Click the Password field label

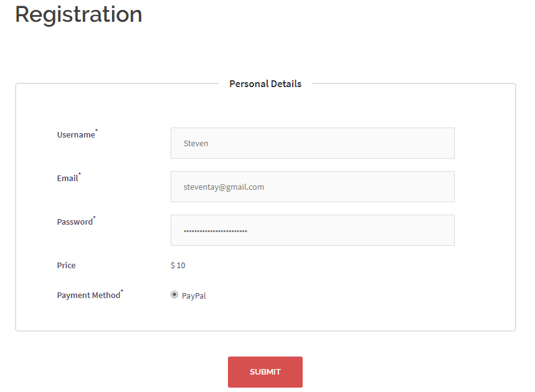pos(75,222)
